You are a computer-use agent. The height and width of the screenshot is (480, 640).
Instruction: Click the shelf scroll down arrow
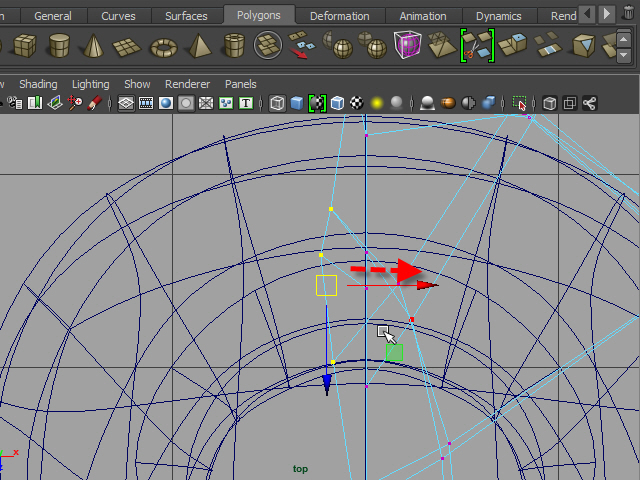[x=624, y=55]
